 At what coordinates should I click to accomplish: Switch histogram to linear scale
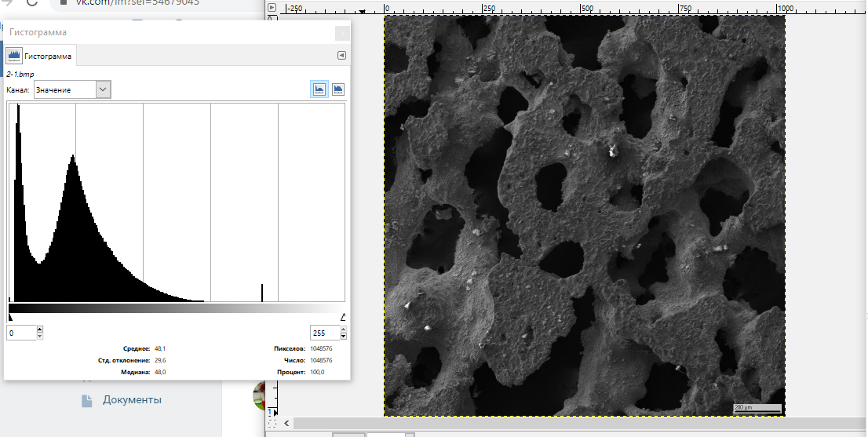coord(319,89)
